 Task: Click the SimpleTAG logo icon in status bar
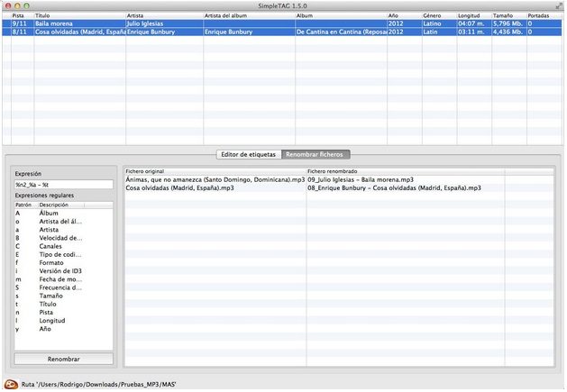[x=11, y=384]
